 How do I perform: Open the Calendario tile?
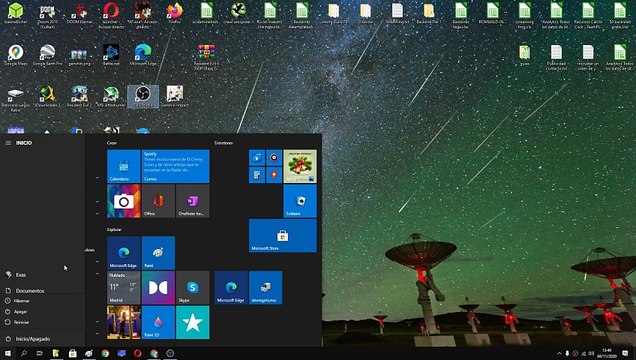(124, 166)
